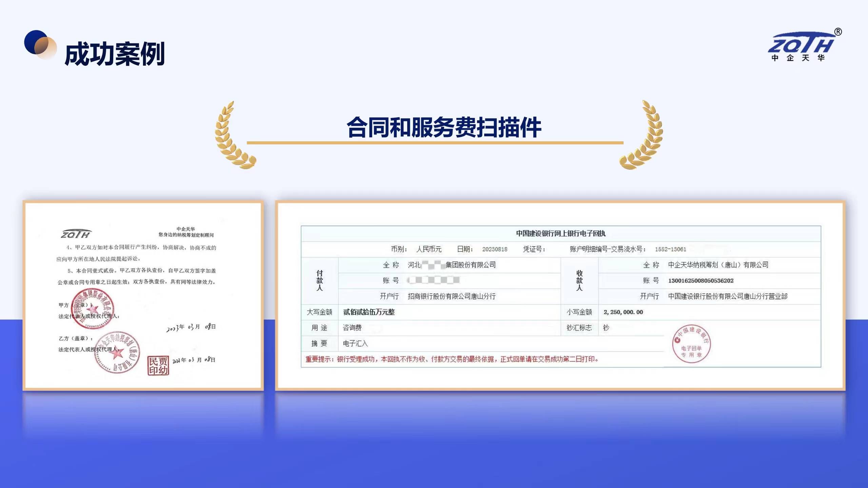Click contract clause 5 beginning 本合同壹式贰份

tap(137, 276)
